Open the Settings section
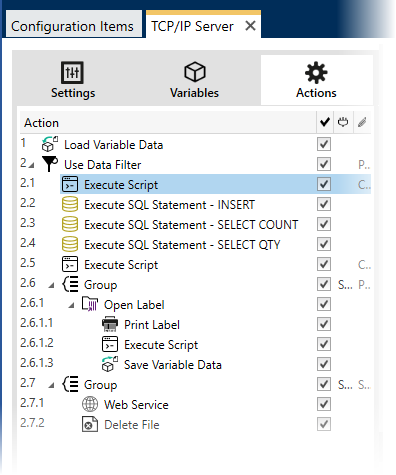 [73, 80]
